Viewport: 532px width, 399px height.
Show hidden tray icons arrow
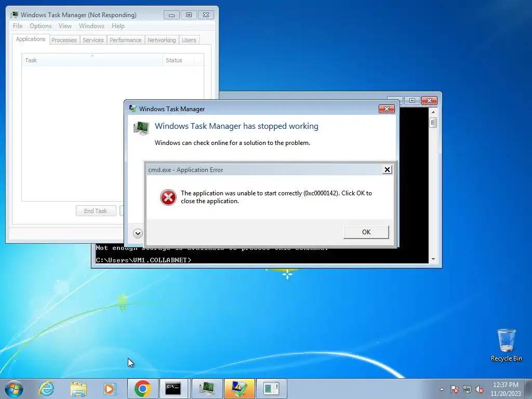pos(442,389)
